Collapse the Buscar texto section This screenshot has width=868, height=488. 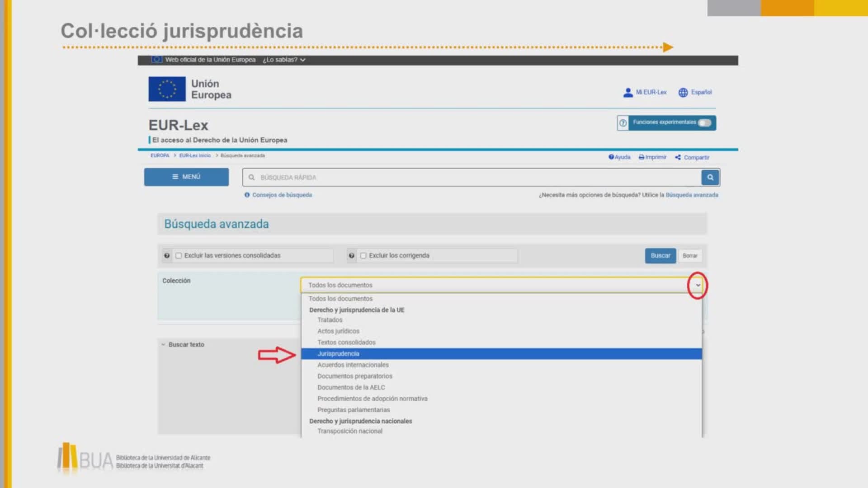(163, 345)
